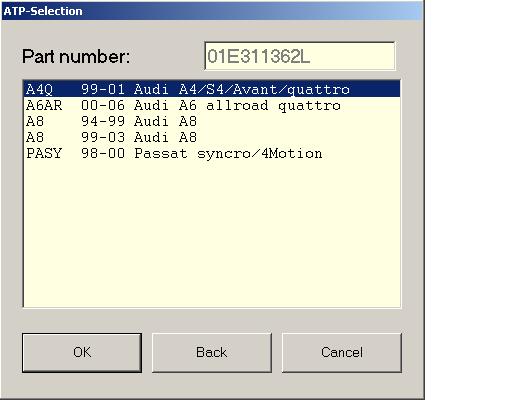
Task: Click the Part number label
Action: pos(76,56)
